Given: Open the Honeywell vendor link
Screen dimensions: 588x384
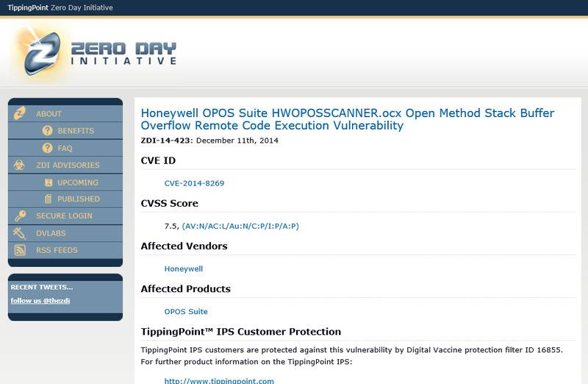Looking at the screenshot, I should pyautogui.click(x=183, y=269).
